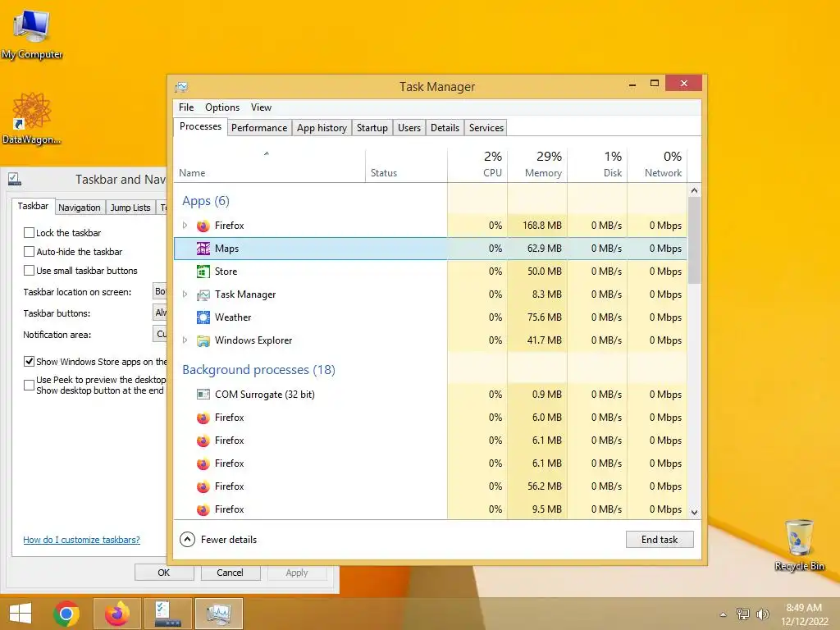Viewport: 840px width, 630px height.
Task: Click the 56.2 MB Firefox background process icon
Action: [203, 487]
